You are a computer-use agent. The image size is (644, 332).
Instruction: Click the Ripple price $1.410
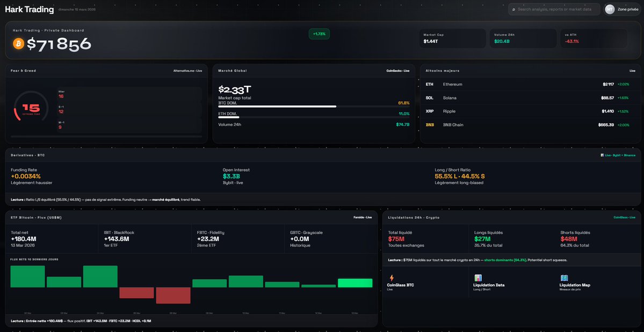tap(608, 111)
